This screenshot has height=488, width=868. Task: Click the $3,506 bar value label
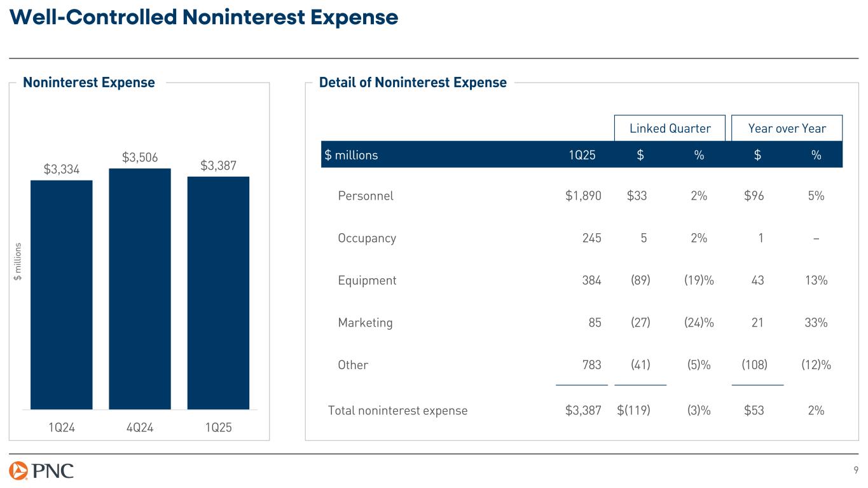pyautogui.click(x=140, y=157)
